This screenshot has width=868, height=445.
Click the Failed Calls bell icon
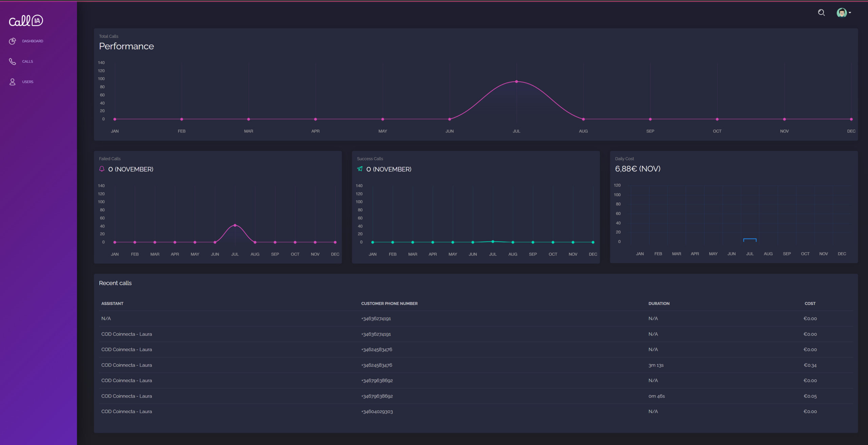(102, 169)
